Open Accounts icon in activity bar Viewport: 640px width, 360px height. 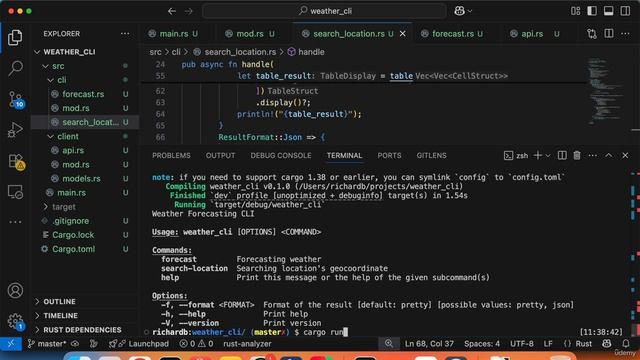click(x=15, y=291)
